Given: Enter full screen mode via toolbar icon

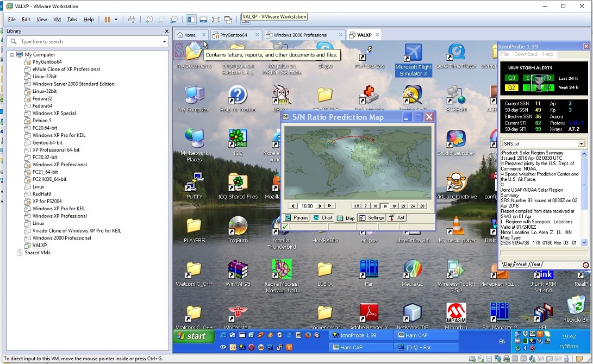Looking at the screenshot, I should coord(216,19).
